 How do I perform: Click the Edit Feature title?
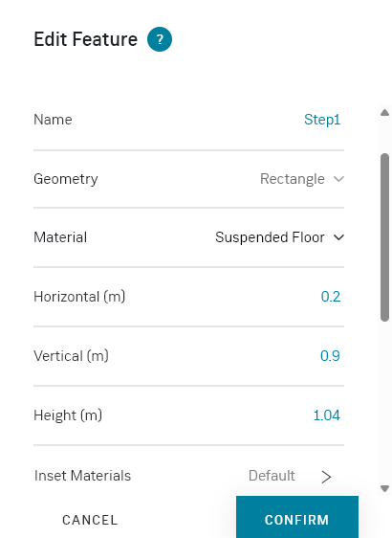coord(86,39)
